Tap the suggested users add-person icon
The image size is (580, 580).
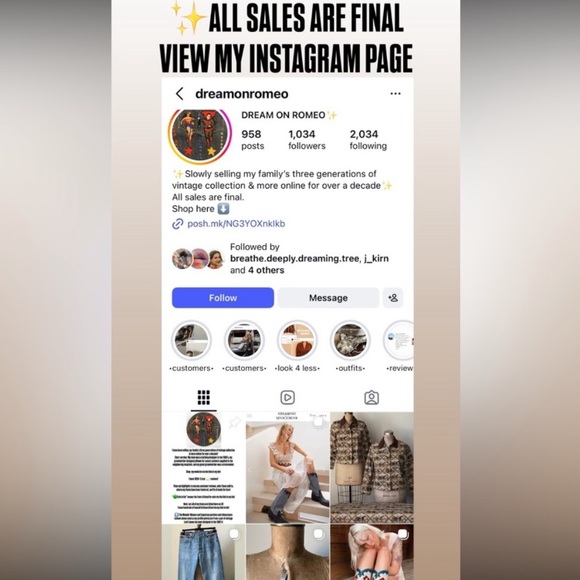(x=393, y=297)
